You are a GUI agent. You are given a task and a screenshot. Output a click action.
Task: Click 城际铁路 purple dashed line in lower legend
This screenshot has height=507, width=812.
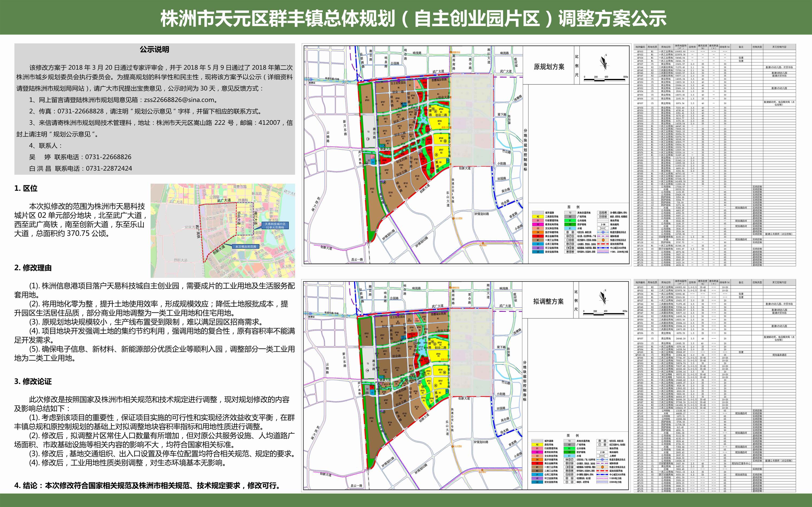point(602,463)
